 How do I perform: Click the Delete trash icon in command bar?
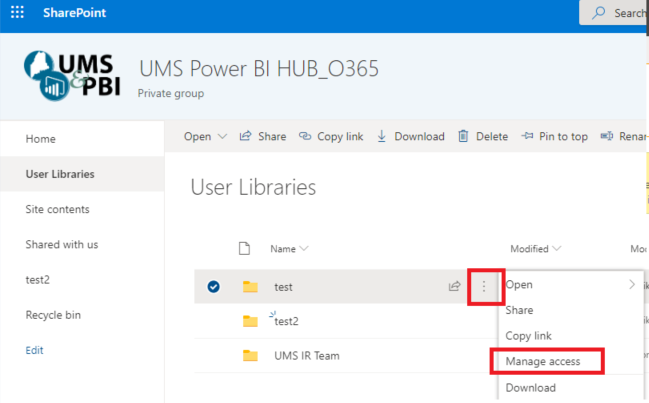pyautogui.click(x=463, y=136)
